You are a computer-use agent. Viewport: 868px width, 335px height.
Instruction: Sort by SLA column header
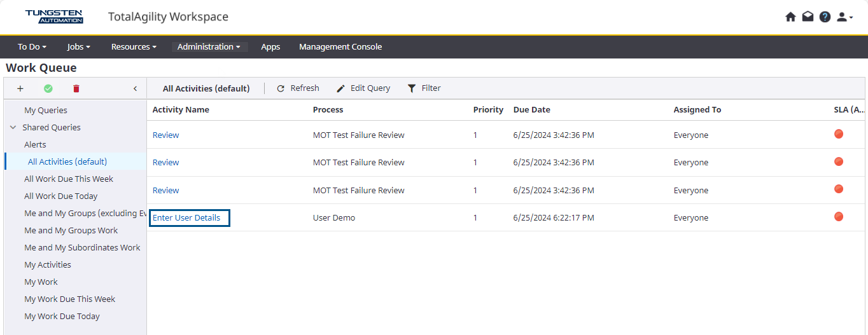click(x=849, y=109)
